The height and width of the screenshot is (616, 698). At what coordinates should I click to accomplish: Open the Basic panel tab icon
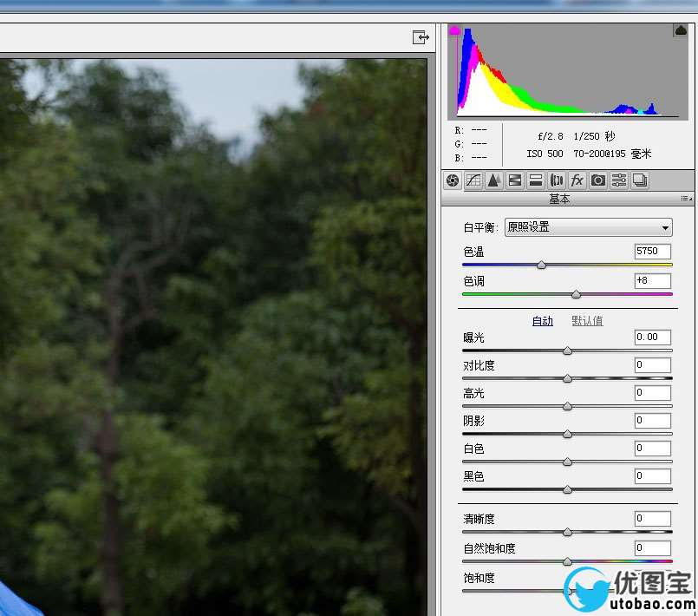tap(453, 180)
